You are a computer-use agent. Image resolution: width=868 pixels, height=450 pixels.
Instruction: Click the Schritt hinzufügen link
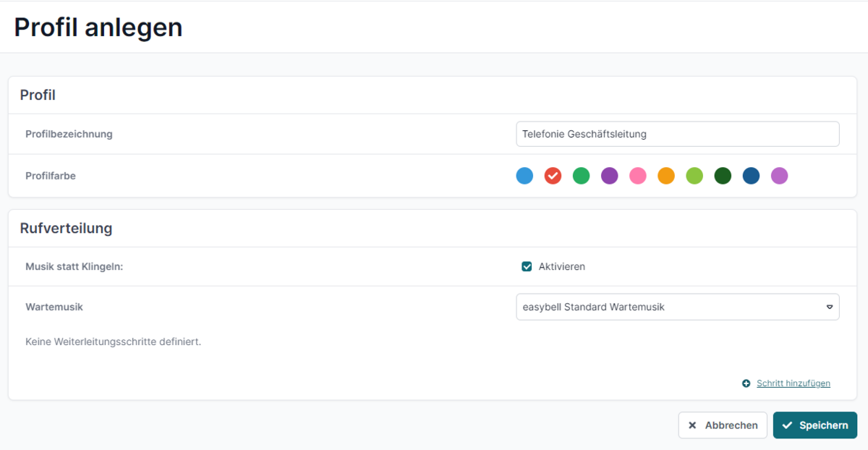click(x=793, y=383)
